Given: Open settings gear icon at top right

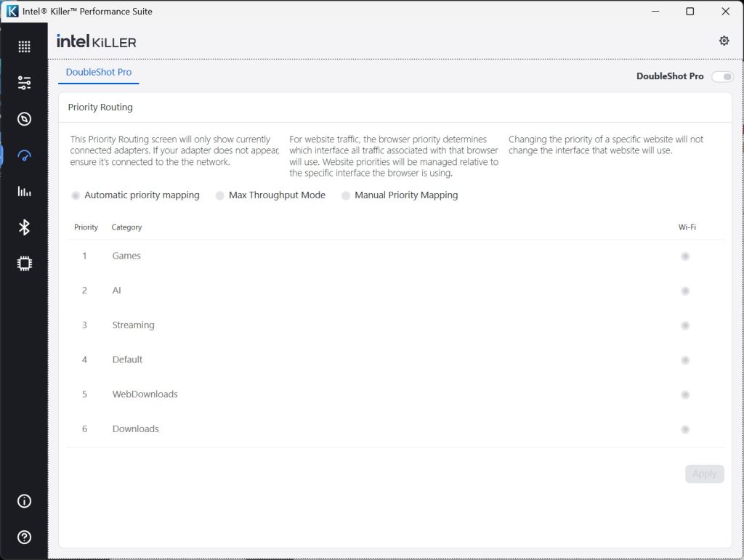Looking at the screenshot, I should pyautogui.click(x=724, y=41).
